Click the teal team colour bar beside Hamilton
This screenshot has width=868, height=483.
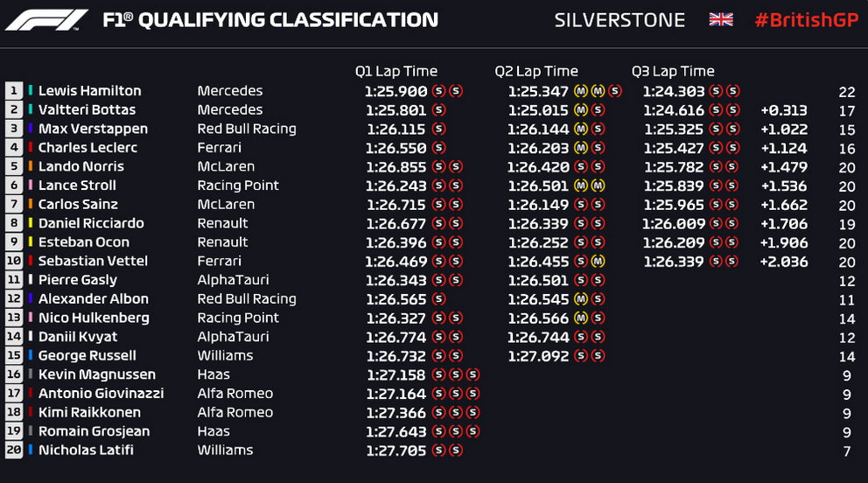[x=31, y=91]
